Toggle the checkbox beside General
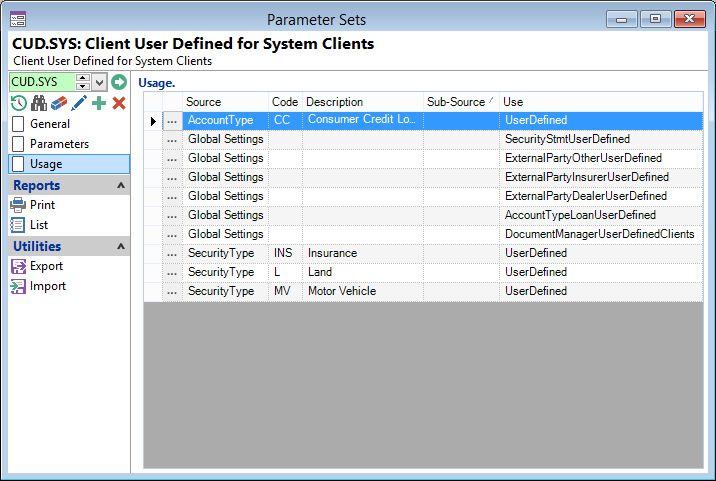 [x=18, y=124]
